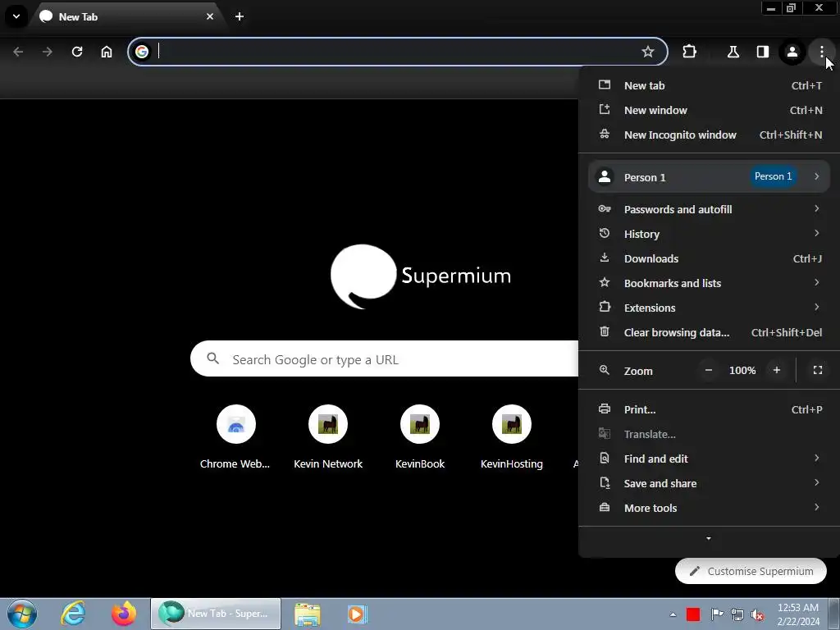Image resolution: width=840 pixels, height=630 pixels.
Task: Open Windows Media Player from the taskbar
Action: [x=357, y=614]
